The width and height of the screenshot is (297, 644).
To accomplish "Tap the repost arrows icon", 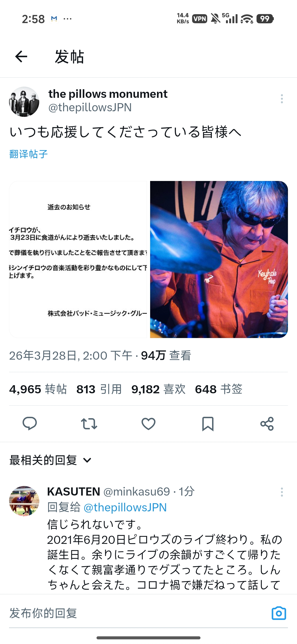I will click(89, 424).
